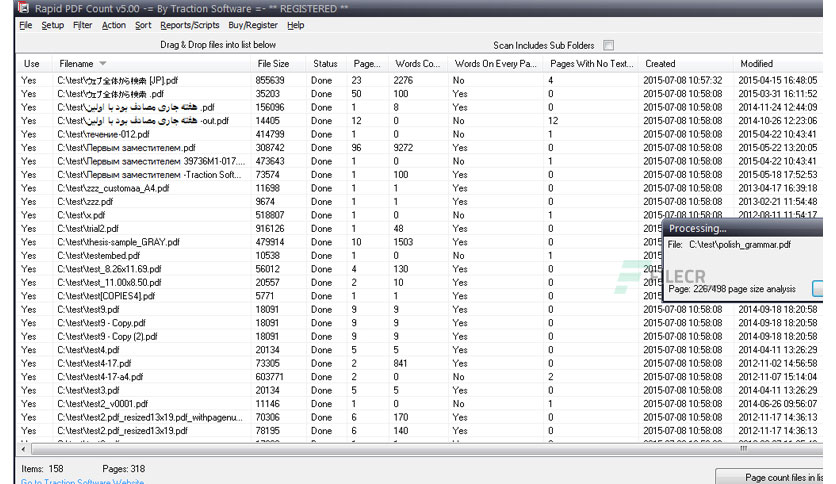
Task: Select row C:\test\test4.pdf
Action: coord(419,350)
